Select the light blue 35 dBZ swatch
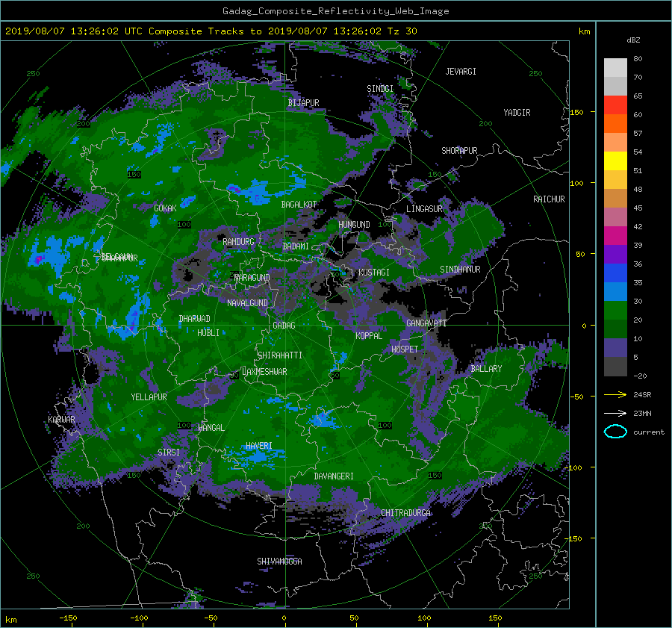Screen dimensions: 672x628 pyautogui.click(x=615, y=292)
